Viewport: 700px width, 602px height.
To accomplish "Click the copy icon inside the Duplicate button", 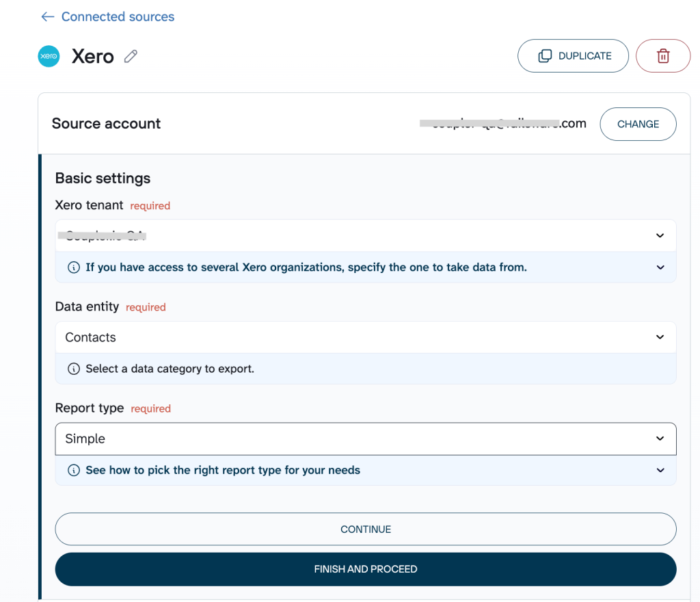I will tap(545, 55).
